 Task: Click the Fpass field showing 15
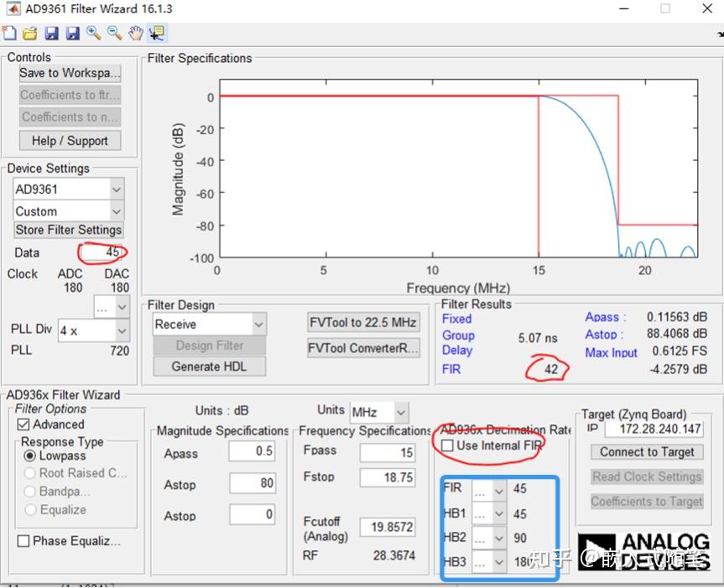(388, 452)
